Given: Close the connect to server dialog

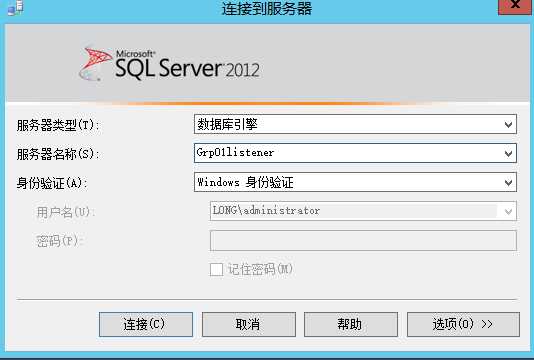Looking at the screenshot, I should pos(514,6).
